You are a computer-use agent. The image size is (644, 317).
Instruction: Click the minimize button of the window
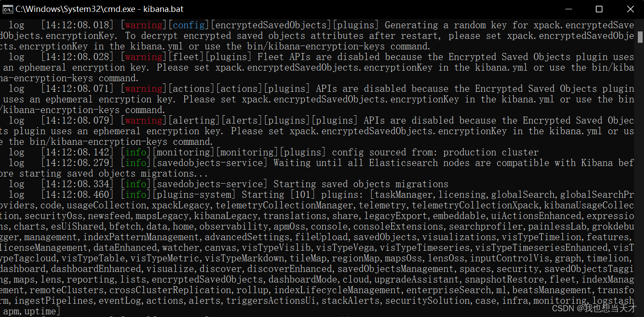[568, 9]
